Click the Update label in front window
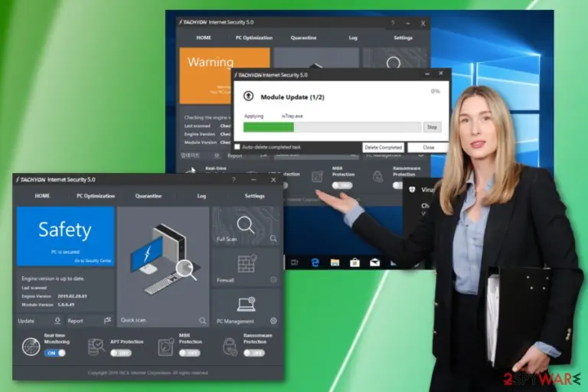Viewport: 588px width, 392px height. coord(26,321)
